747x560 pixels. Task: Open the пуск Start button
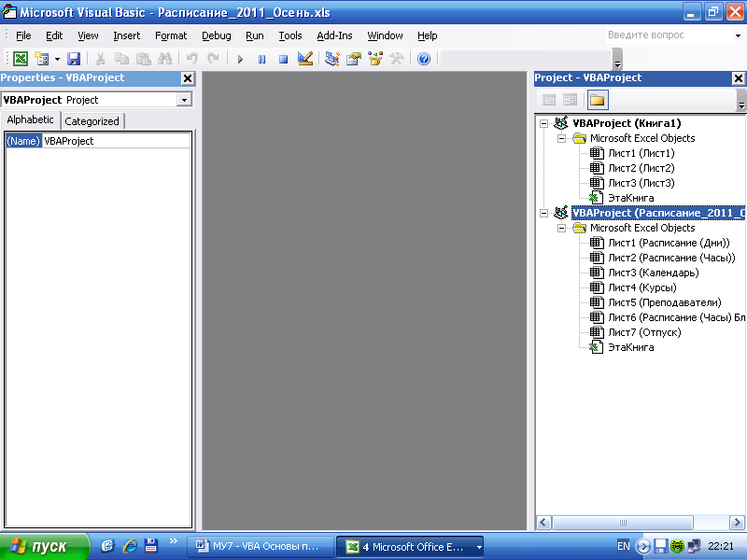click(x=44, y=546)
